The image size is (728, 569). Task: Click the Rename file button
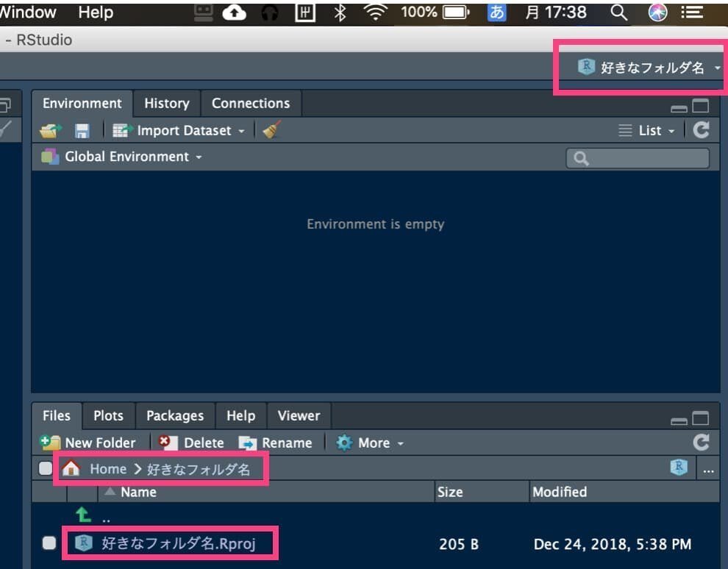[x=275, y=443]
